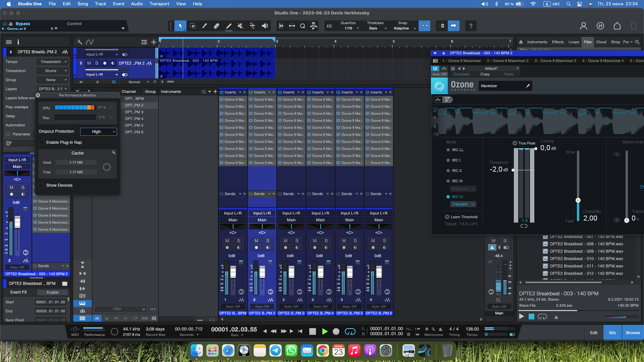644x362 pixels.
Task: Switch to the Effects browser tab
Action: (558, 42)
